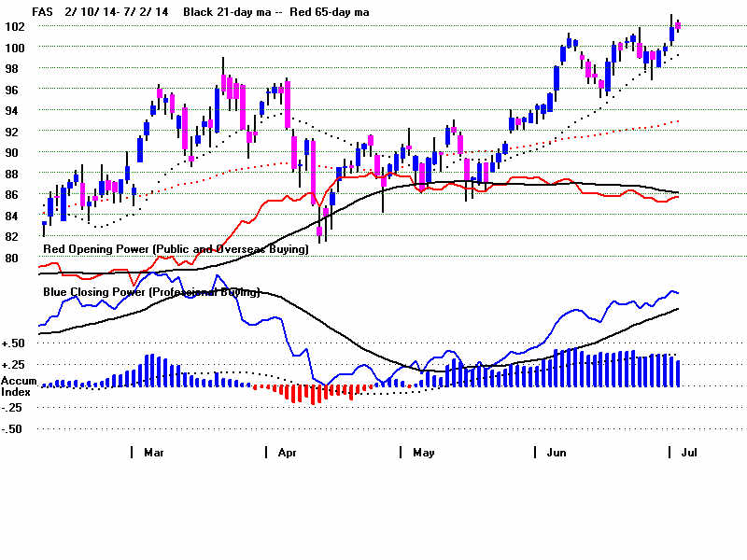Click the Red Opening Power indicator label
The image size is (747, 560).
coord(176,249)
